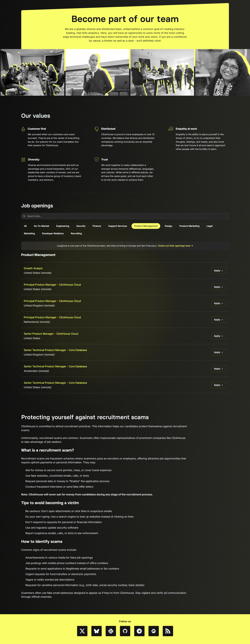Toggle the Engineering category filter

point(63,226)
